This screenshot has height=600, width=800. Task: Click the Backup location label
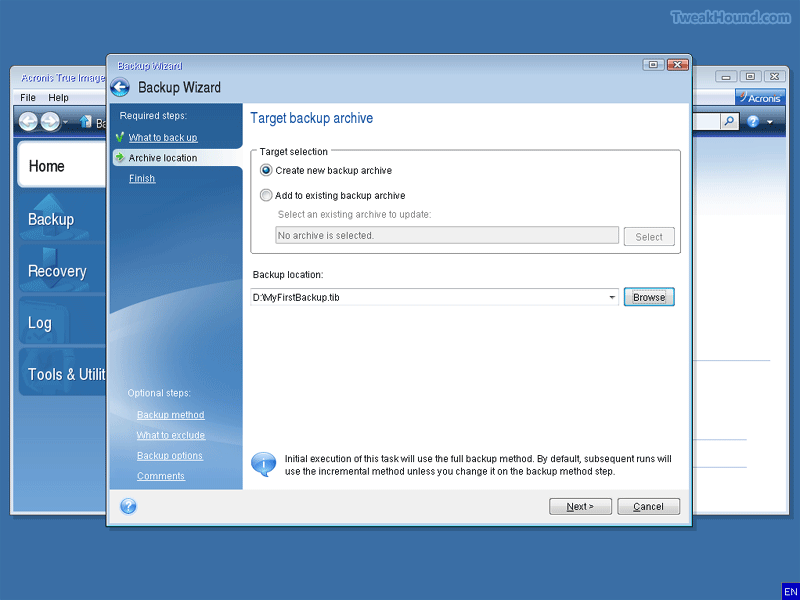click(288, 274)
